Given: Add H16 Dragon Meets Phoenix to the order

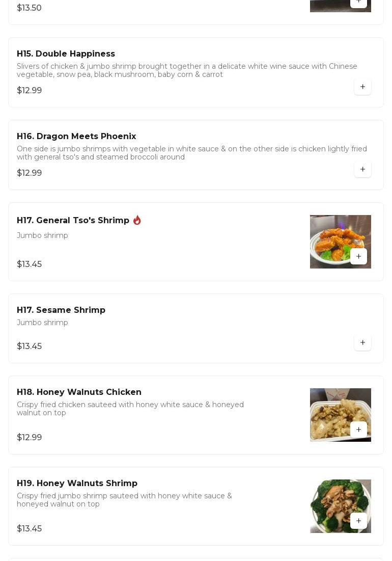Looking at the screenshot, I should pos(362,169).
